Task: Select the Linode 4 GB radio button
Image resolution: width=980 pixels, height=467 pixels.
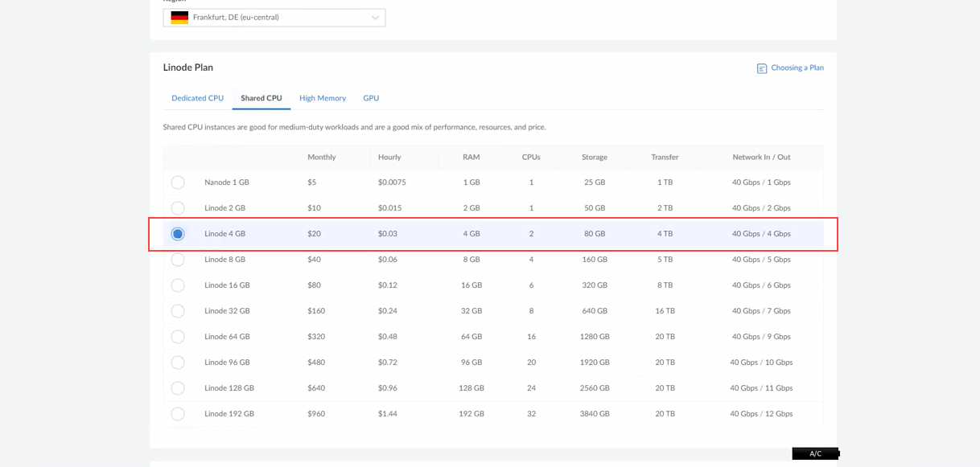Action: point(178,234)
